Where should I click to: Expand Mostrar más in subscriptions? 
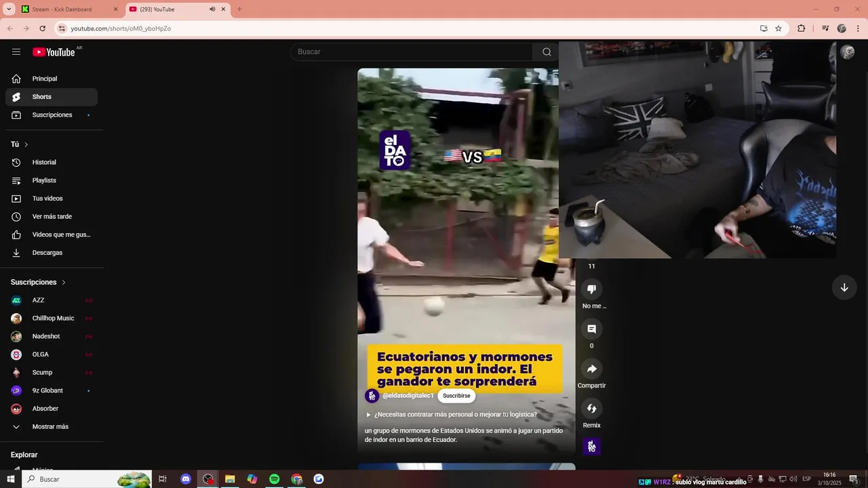(x=52, y=427)
